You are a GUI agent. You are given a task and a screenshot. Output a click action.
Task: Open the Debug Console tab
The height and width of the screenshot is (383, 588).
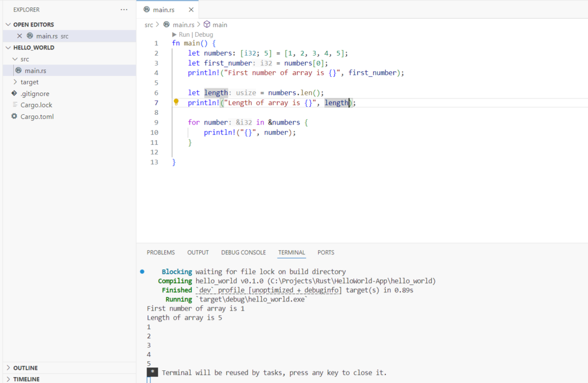click(243, 253)
